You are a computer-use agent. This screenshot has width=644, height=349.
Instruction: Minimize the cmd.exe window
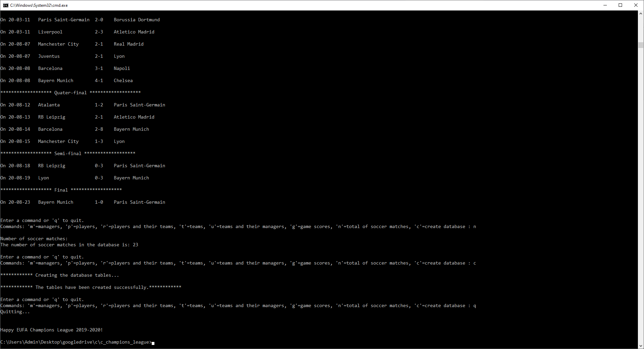point(605,5)
